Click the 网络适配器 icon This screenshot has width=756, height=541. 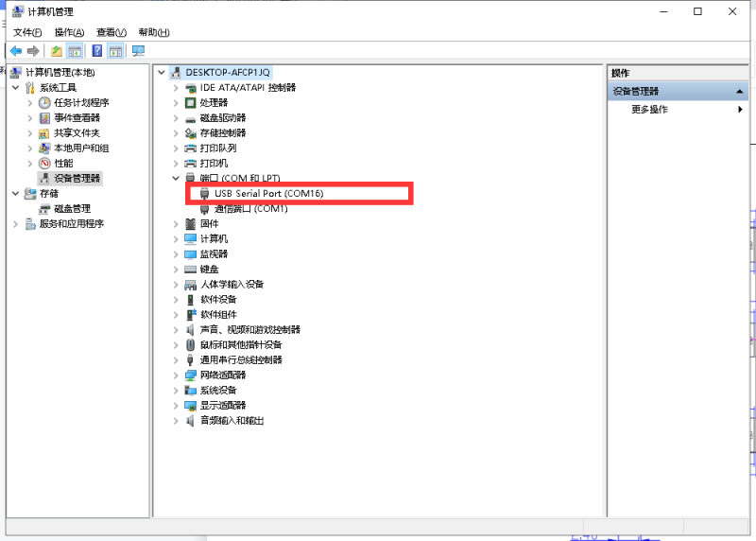[x=191, y=375]
